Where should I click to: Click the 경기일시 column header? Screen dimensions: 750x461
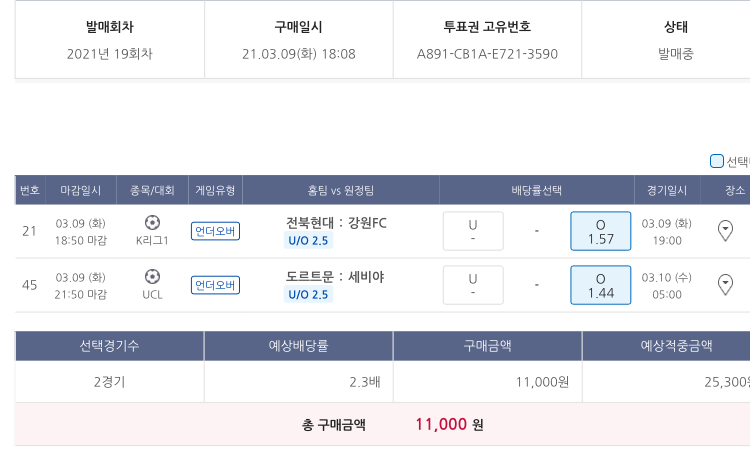click(665, 190)
